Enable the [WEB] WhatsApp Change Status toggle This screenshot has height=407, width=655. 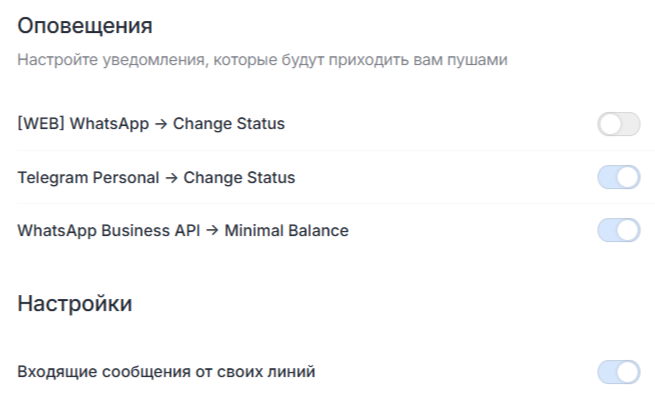[618, 124]
